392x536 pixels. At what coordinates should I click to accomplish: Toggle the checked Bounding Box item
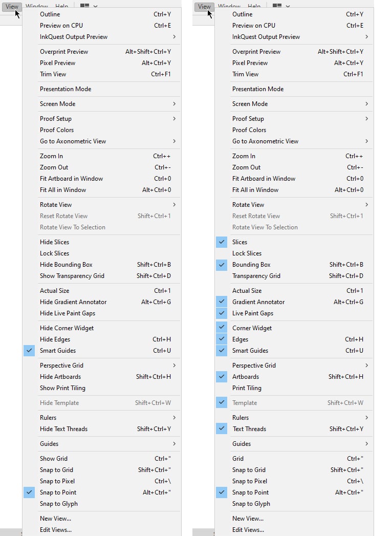(x=222, y=265)
